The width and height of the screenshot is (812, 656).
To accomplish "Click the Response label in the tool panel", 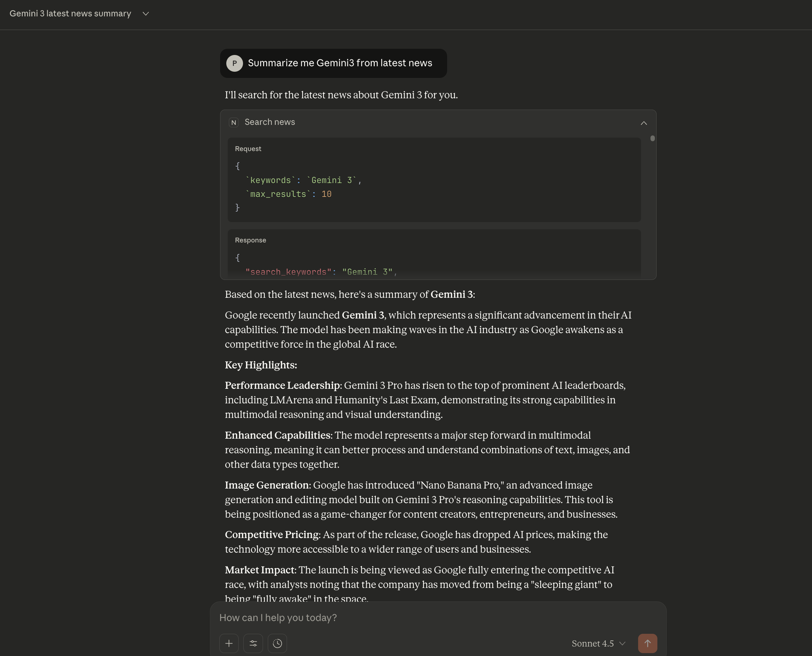I will 250,240.
